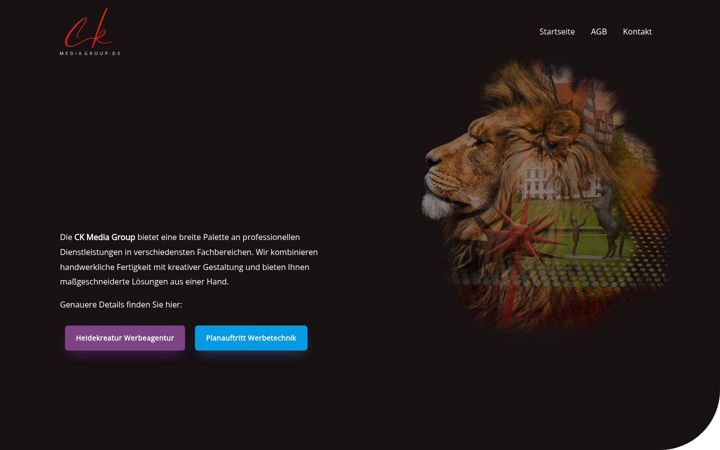
Task: Open the Startseite menu item
Action: coord(557,32)
